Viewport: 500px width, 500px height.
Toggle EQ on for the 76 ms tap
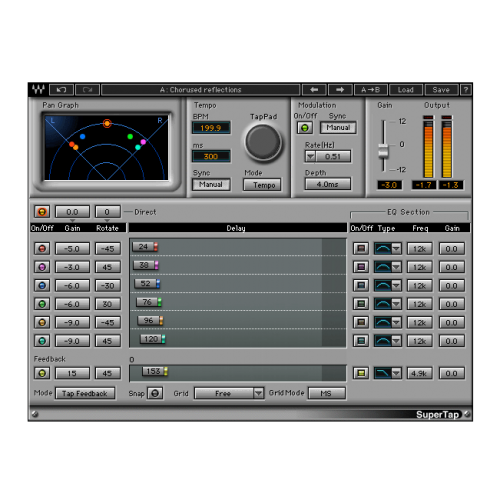point(361,304)
